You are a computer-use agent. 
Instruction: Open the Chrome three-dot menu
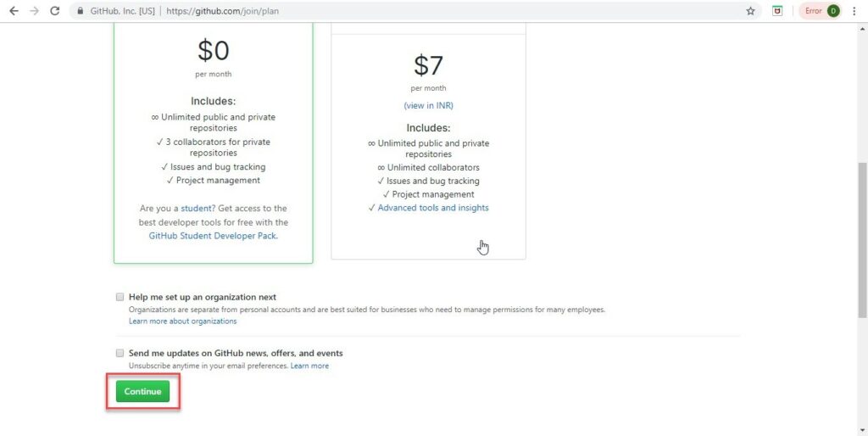point(854,10)
